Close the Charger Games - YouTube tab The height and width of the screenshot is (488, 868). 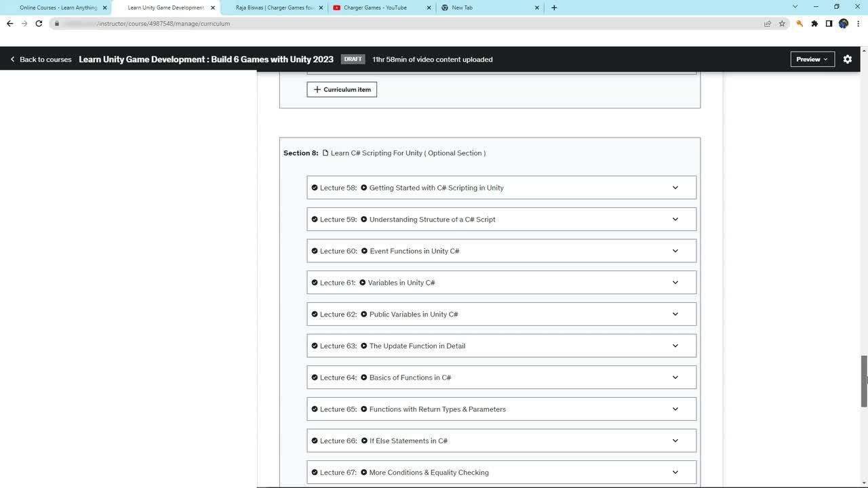tap(429, 7)
